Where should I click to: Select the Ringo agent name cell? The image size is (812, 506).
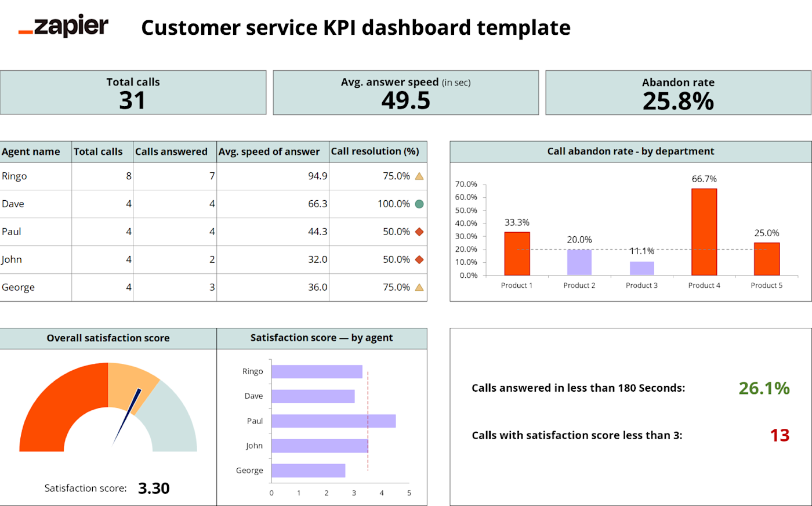(x=36, y=176)
